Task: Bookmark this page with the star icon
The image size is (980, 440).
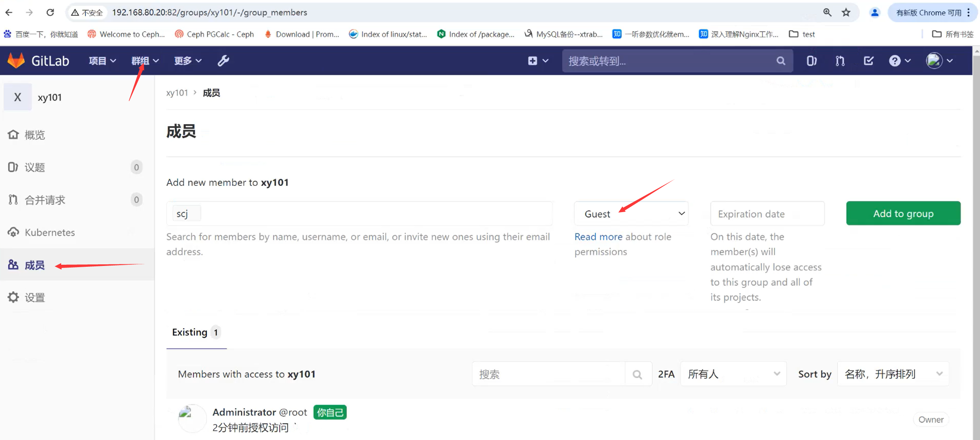Action: [x=846, y=13]
